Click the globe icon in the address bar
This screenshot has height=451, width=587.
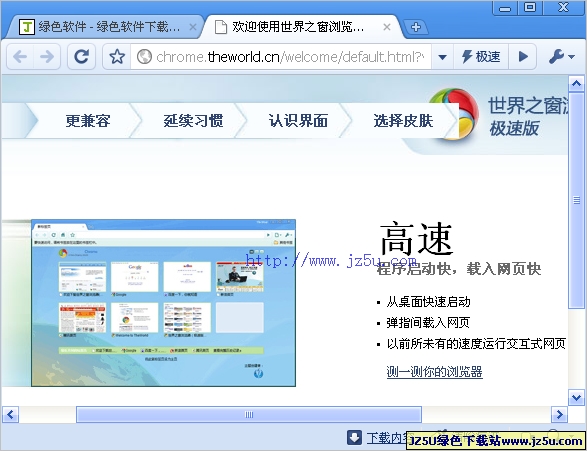point(144,57)
